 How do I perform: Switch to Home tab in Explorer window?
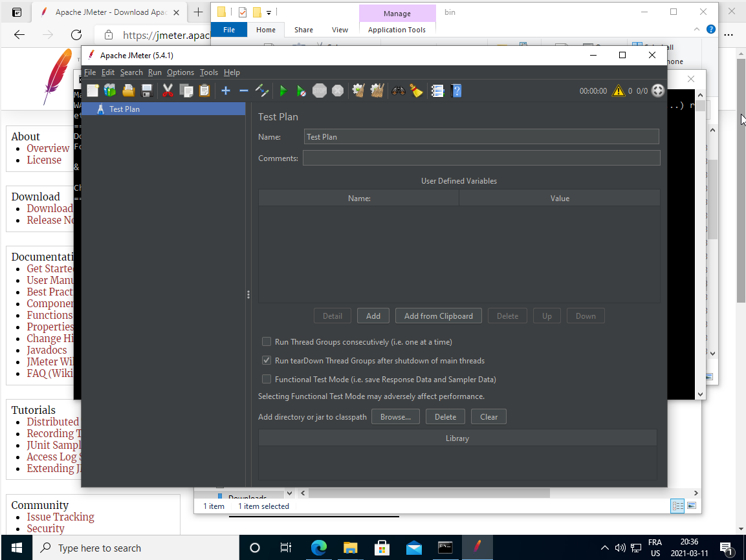[265, 30]
